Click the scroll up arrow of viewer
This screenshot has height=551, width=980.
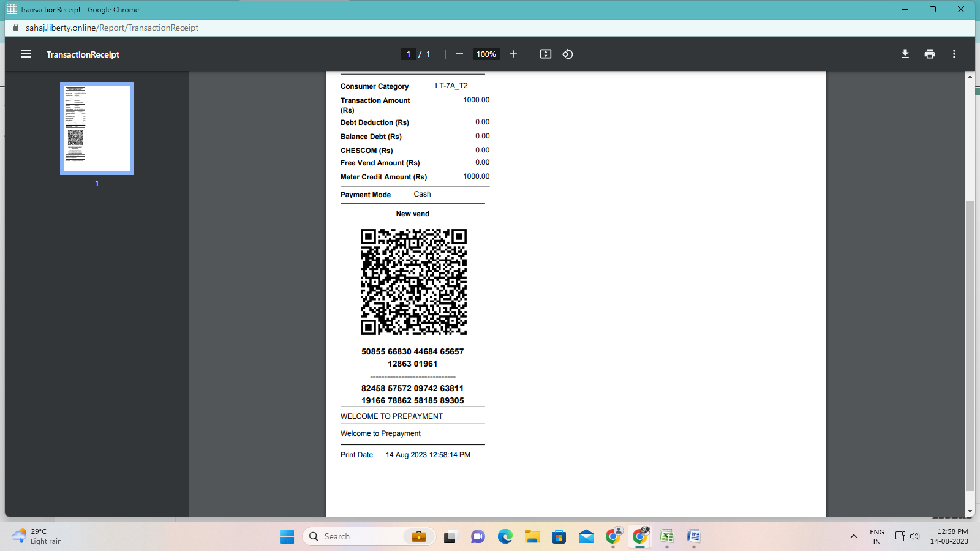pos(970,76)
